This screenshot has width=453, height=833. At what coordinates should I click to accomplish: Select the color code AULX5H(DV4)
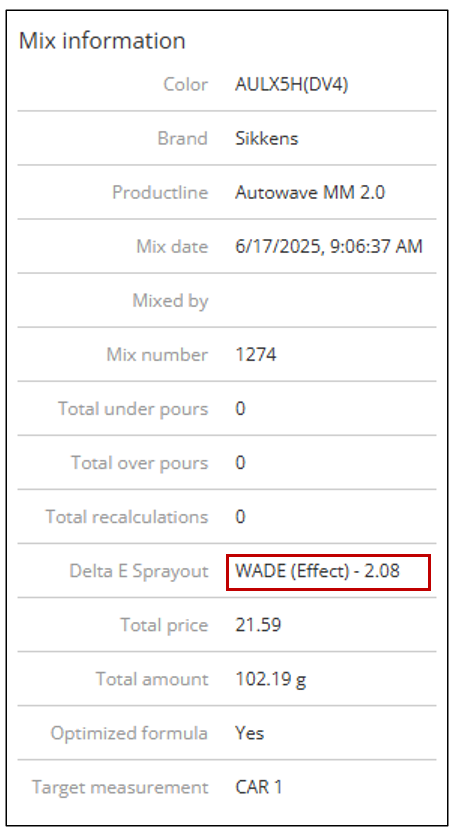(x=292, y=84)
